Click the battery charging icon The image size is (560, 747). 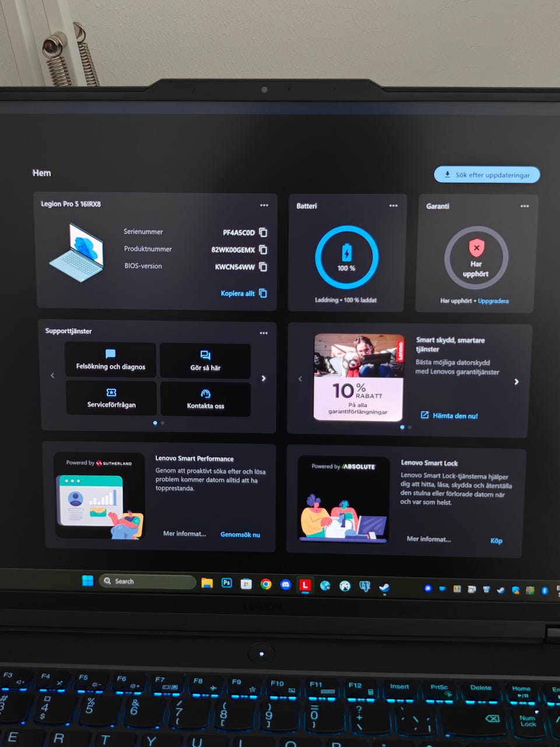346,253
